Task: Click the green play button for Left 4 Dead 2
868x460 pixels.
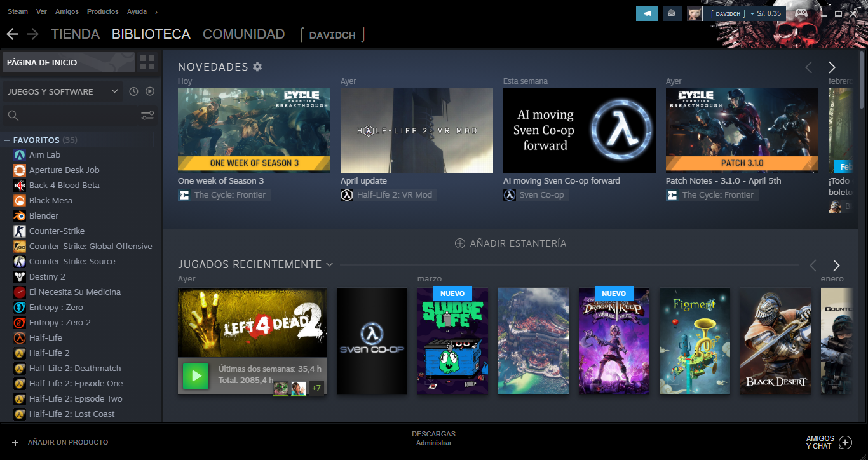Action: (196, 375)
